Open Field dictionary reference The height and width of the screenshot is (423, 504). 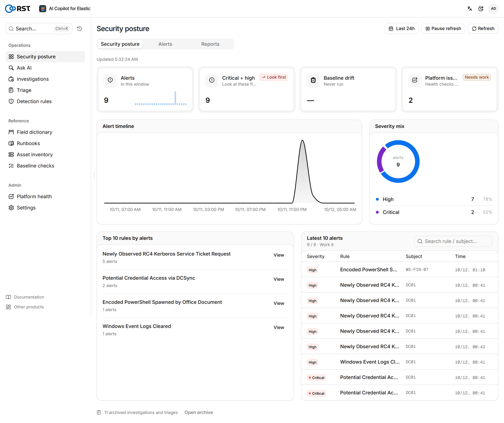pyautogui.click(x=45, y=132)
